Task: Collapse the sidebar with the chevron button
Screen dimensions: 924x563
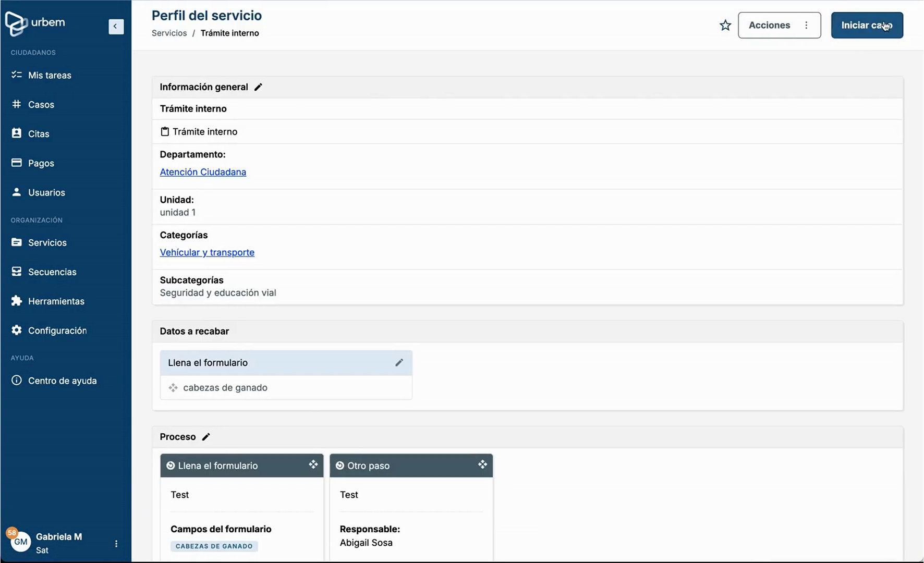Action: tap(116, 26)
